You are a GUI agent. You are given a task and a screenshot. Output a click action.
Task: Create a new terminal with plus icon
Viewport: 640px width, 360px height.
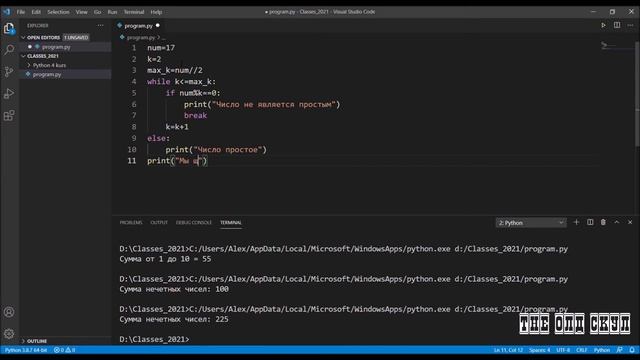576,222
